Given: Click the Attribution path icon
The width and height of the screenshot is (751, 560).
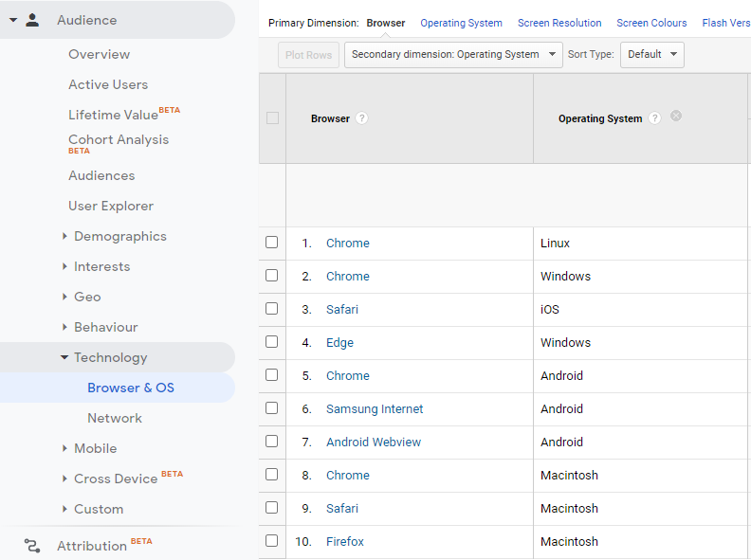Looking at the screenshot, I should [x=32, y=546].
